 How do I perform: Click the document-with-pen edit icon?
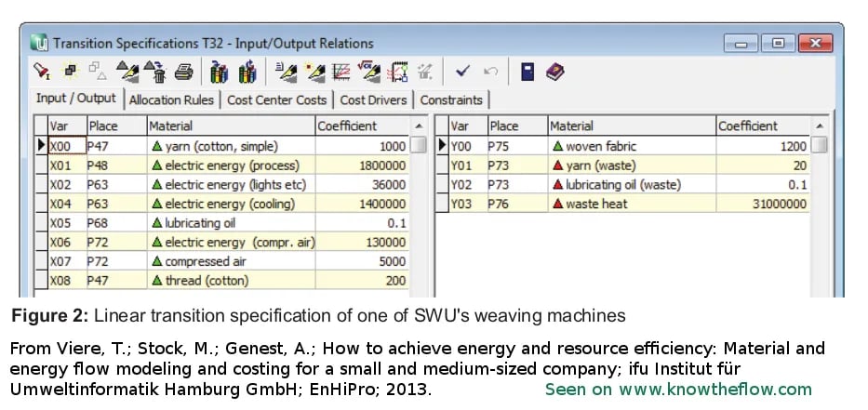click(285, 72)
